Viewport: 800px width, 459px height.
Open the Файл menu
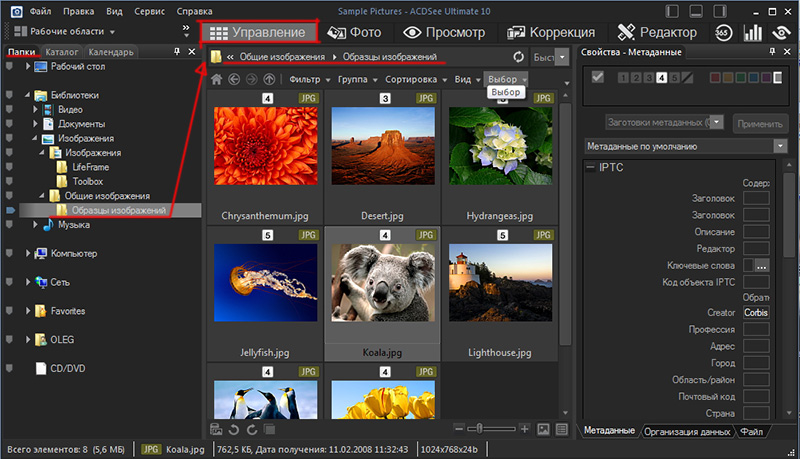40,11
